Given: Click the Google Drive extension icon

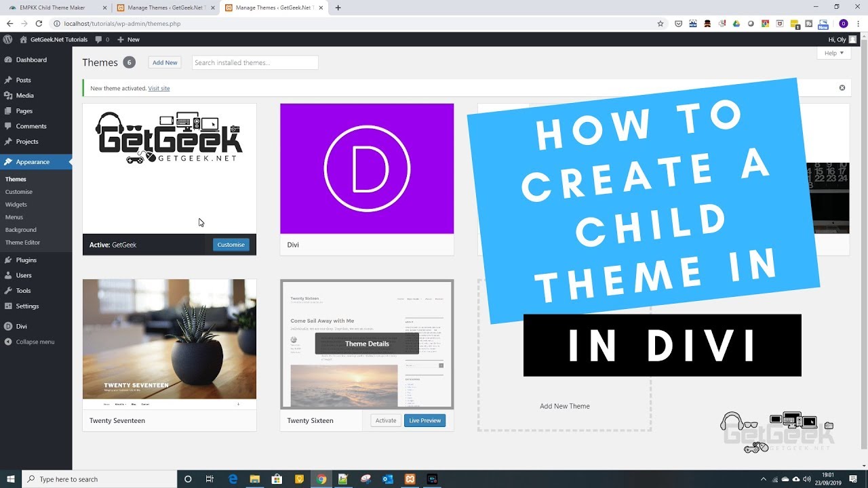Looking at the screenshot, I should (x=736, y=24).
